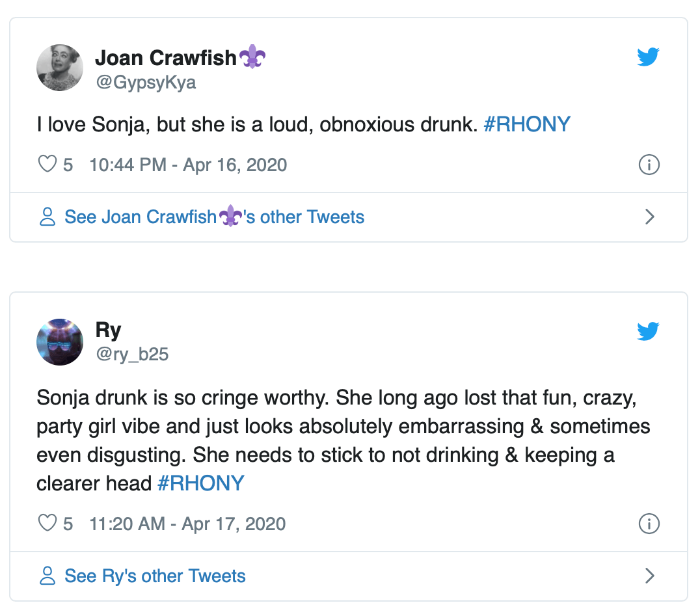Click #RHONY hashtag in Joan Crawfish's tweet
Image resolution: width=700 pixels, height=614 pixels.
click(526, 124)
